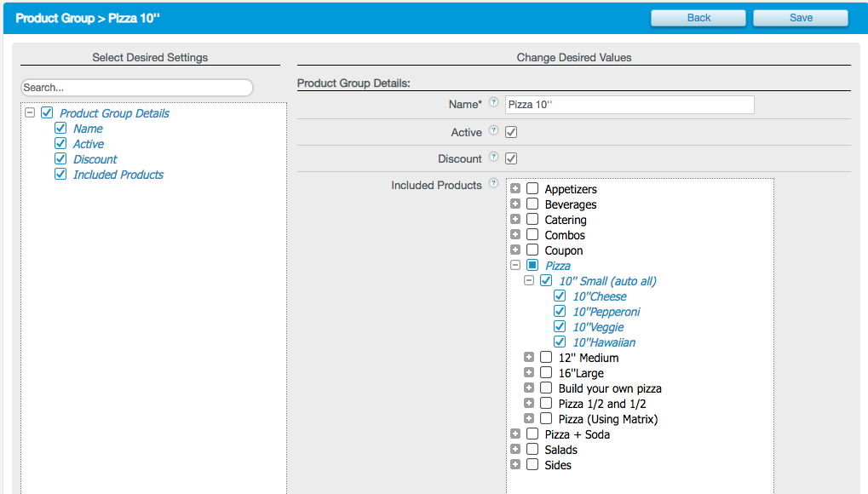Check the 12'' Medium checkbox
Screen dimensions: 868x494
pyautogui.click(x=546, y=358)
